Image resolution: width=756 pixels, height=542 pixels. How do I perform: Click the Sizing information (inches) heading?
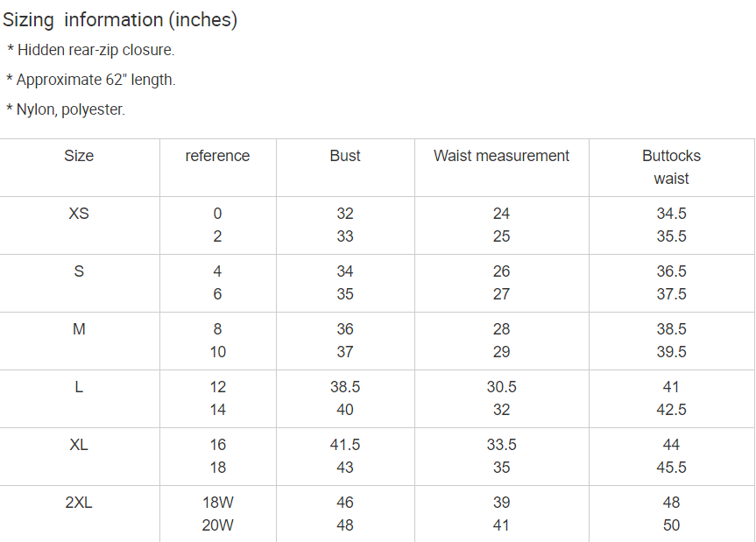point(120,20)
